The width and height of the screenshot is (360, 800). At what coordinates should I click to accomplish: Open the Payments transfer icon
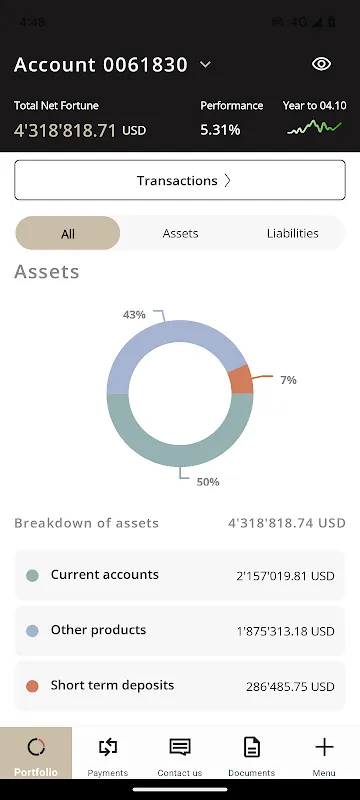tap(108, 747)
